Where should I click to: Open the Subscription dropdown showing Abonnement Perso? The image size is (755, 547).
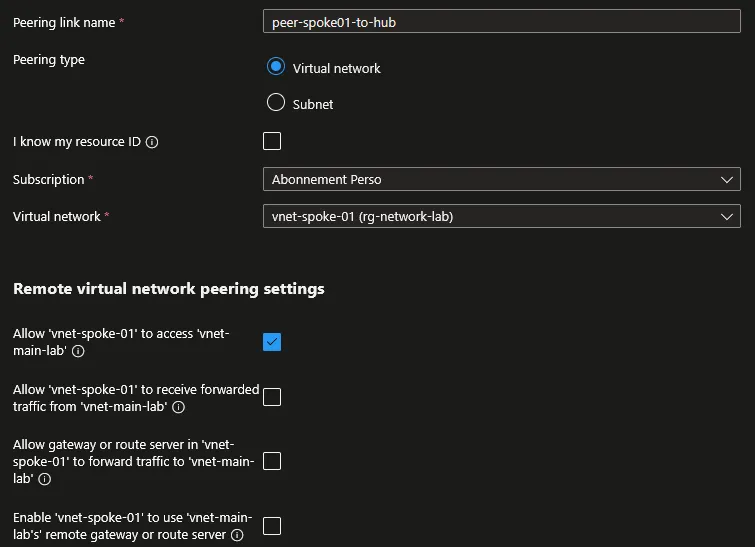[x=501, y=179]
